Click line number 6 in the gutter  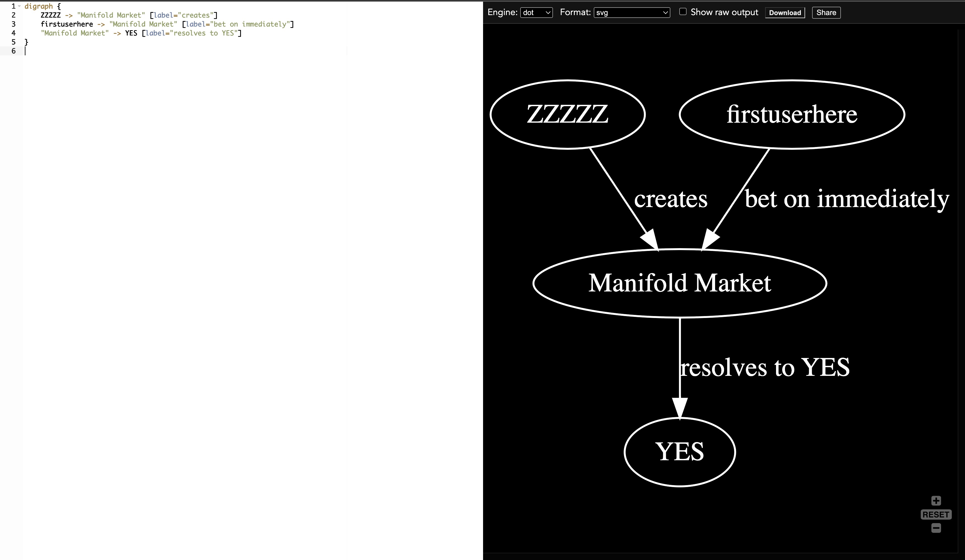(x=13, y=51)
